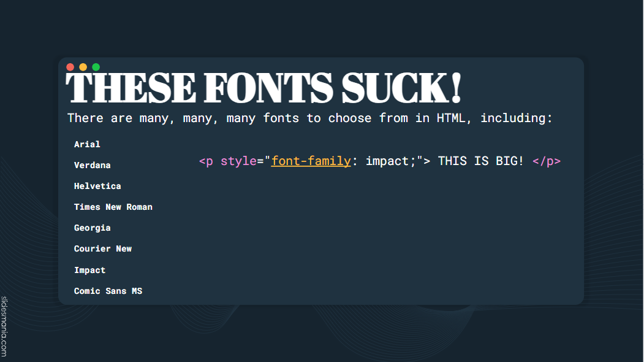Click the opening <p tag in code
This screenshot has height=362, width=644.
[206, 161]
